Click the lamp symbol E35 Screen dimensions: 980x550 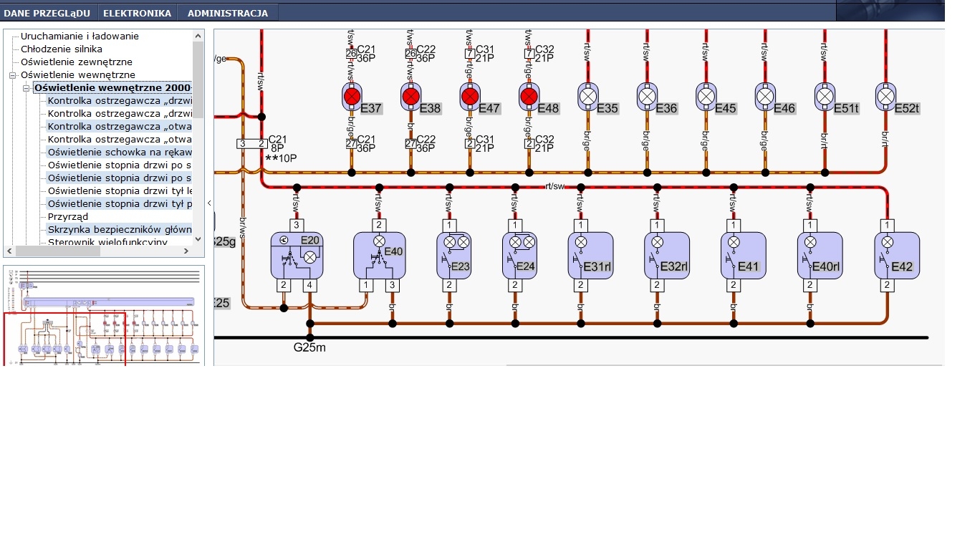pos(587,96)
